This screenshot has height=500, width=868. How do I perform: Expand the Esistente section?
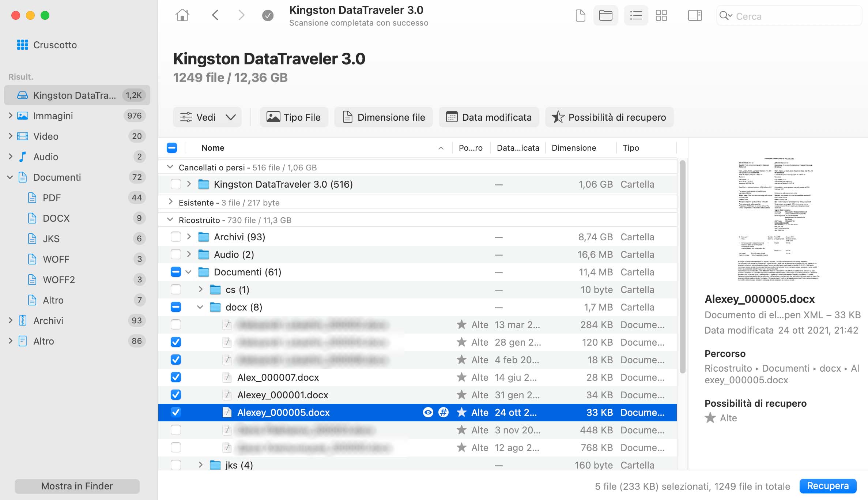(170, 202)
